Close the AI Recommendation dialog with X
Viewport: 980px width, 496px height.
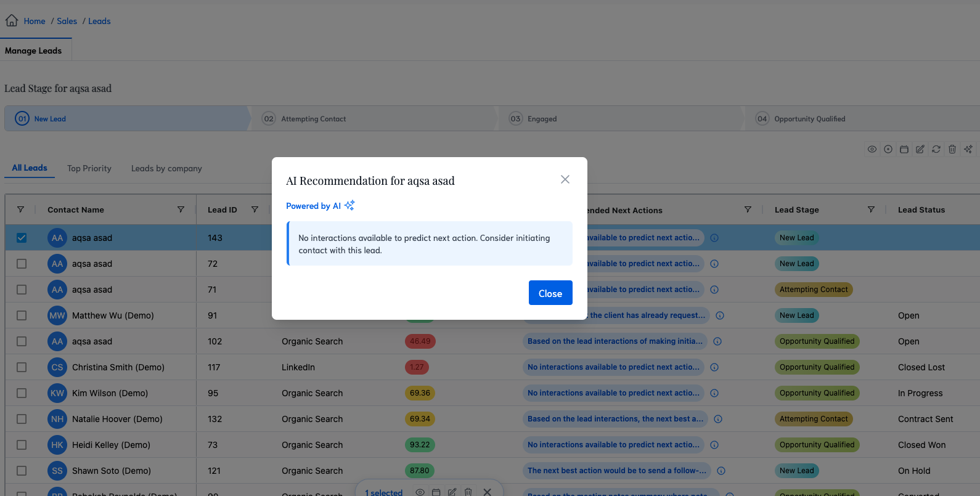[565, 179]
